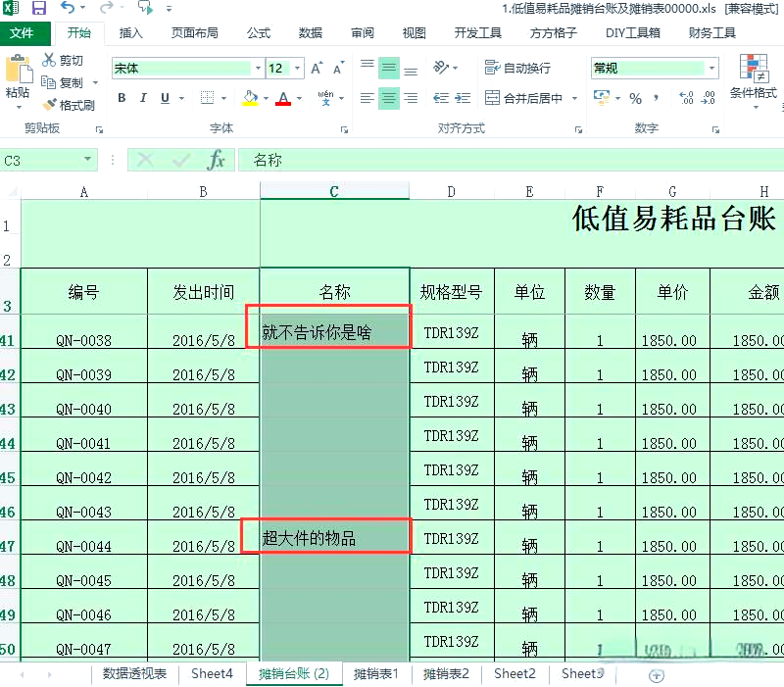
Task: Click the Paste clipboard icon
Action: click(19, 70)
